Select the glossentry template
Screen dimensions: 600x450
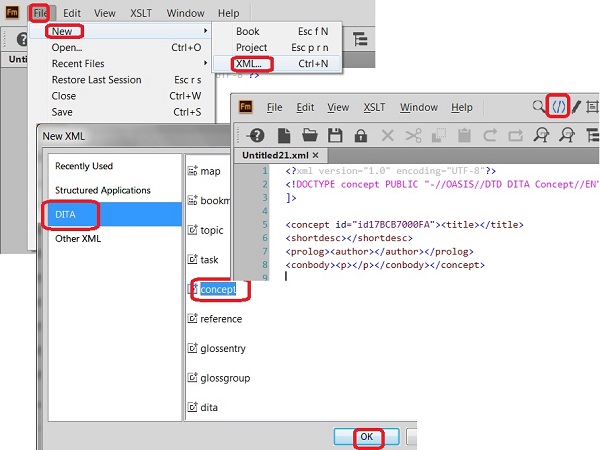217,349
